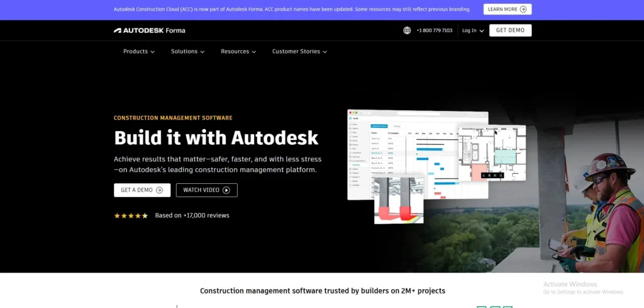
Task: Click the GET DEMO header button
Action: (510, 30)
